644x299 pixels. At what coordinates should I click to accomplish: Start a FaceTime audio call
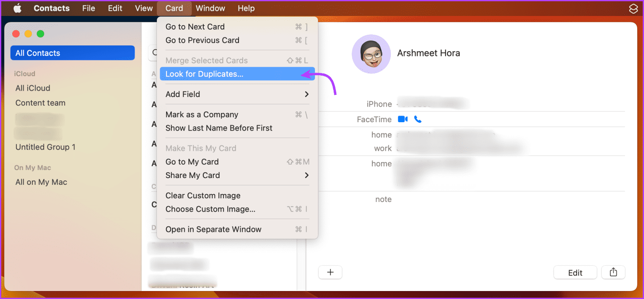tap(418, 119)
